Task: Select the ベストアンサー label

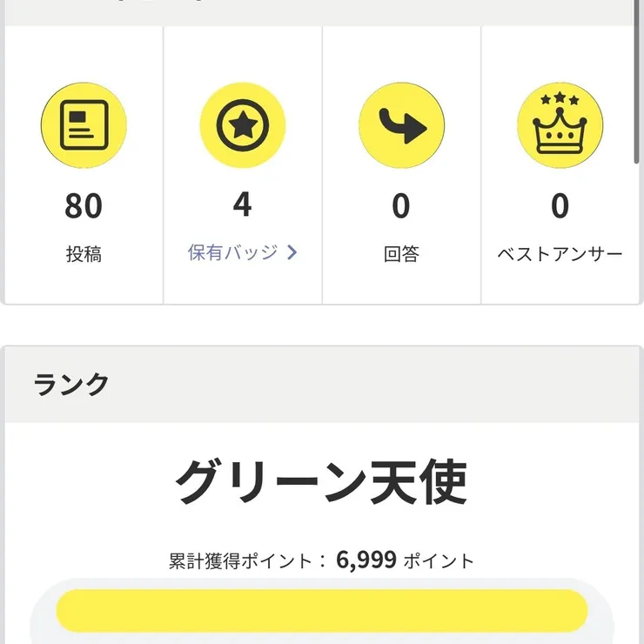Action: [x=560, y=254]
